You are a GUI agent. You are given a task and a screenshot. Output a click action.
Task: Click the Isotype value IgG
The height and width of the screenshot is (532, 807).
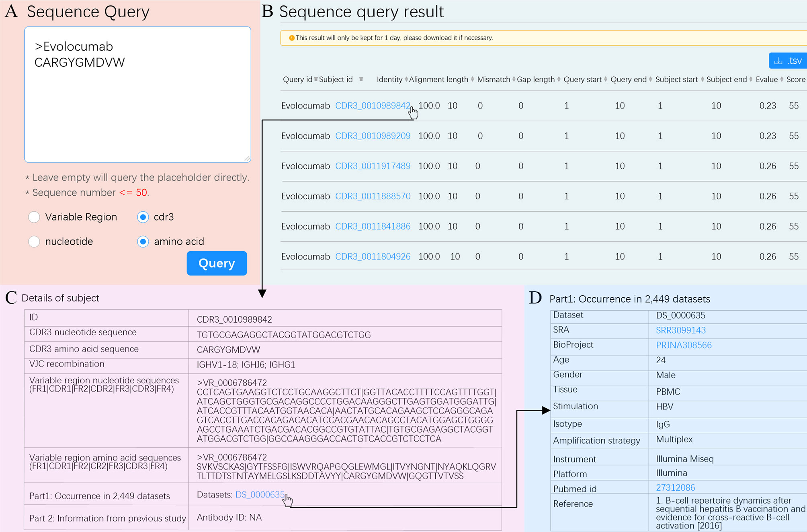click(663, 424)
